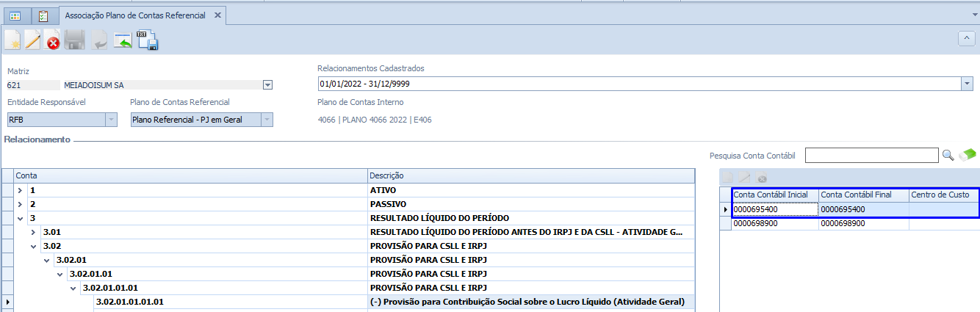Click the pencil edit toolbar icon
Screen dimensions: 980x312
(x=32, y=40)
